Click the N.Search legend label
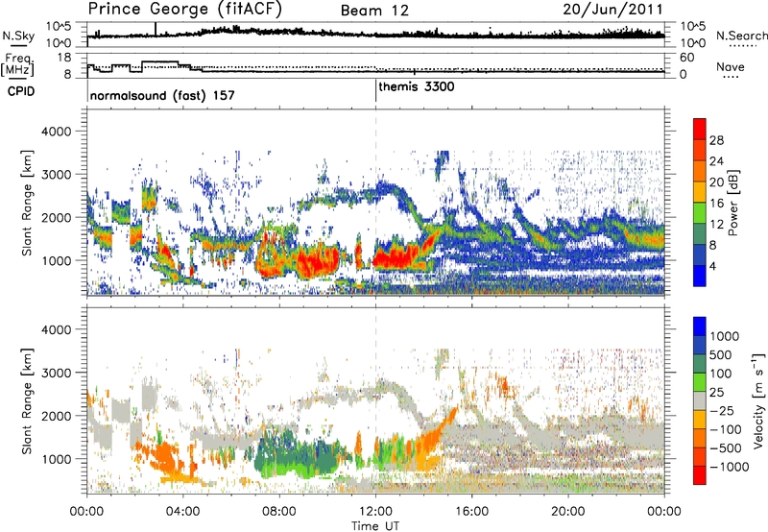This screenshot has height=532, width=768. (741, 36)
